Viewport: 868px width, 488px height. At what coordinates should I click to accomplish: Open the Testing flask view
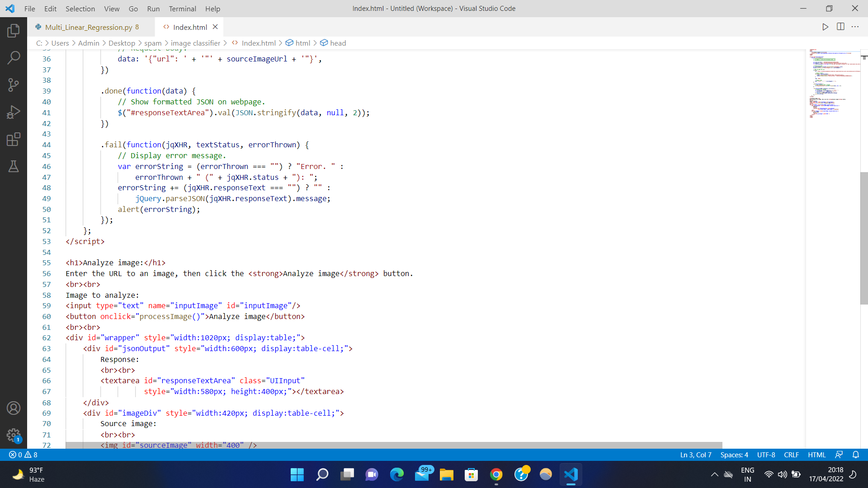pyautogui.click(x=14, y=166)
